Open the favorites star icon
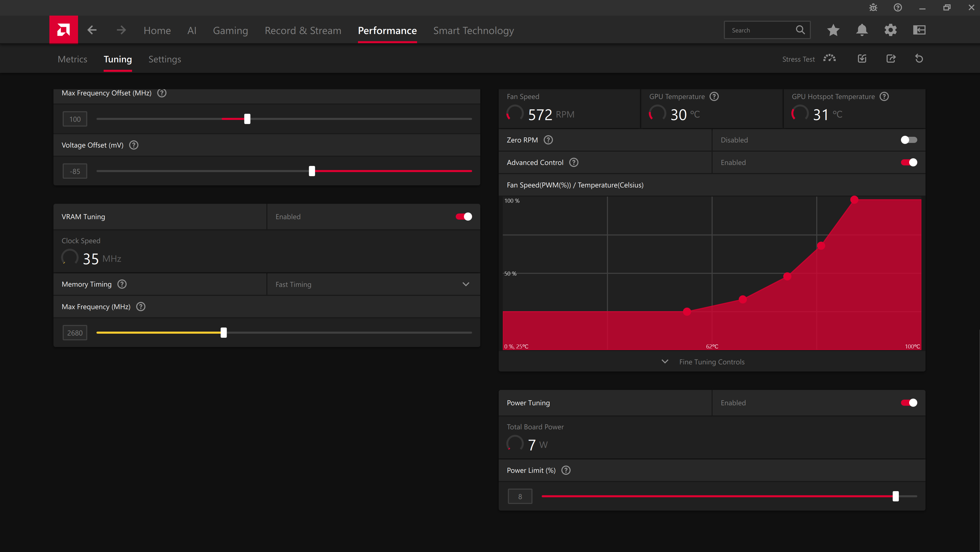This screenshot has width=980, height=552. pyautogui.click(x=833, y=30)
